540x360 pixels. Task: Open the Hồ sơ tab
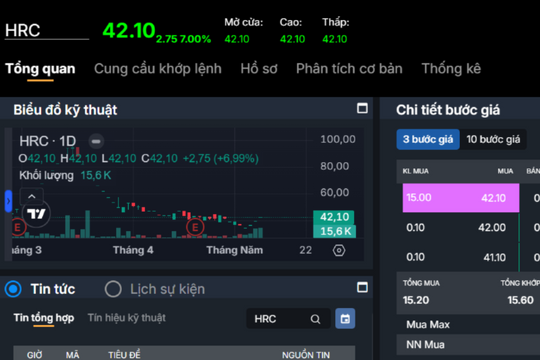[x=259, y=69]
